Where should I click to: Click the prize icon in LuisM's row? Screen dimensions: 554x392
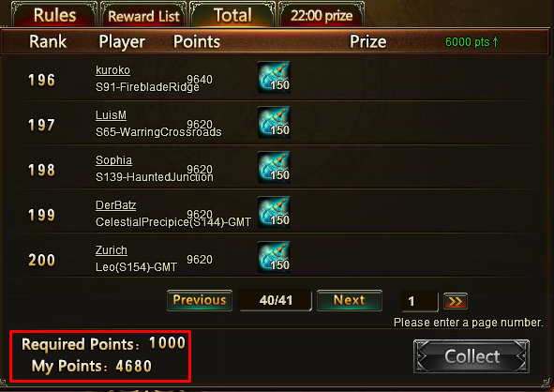tap(274, 122)
